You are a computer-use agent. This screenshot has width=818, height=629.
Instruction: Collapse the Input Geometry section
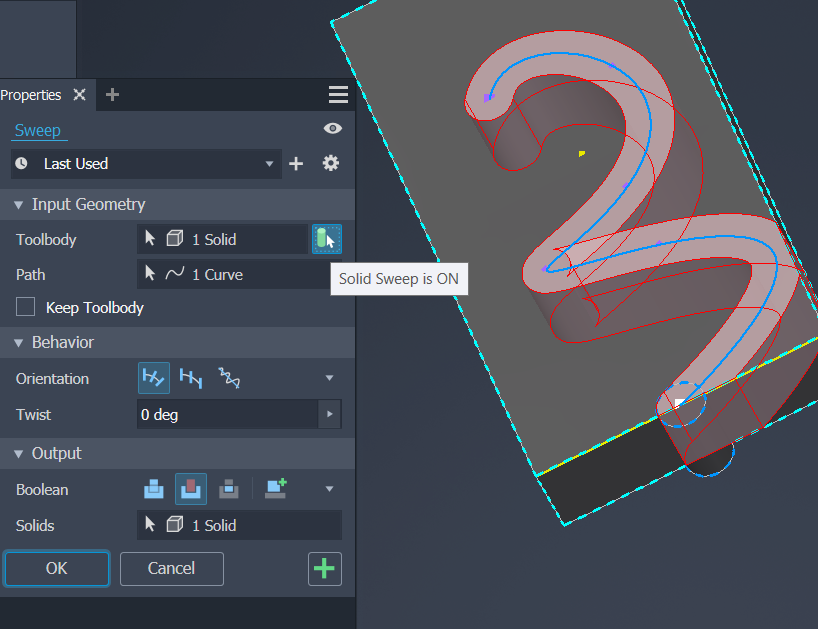[17, 204]
